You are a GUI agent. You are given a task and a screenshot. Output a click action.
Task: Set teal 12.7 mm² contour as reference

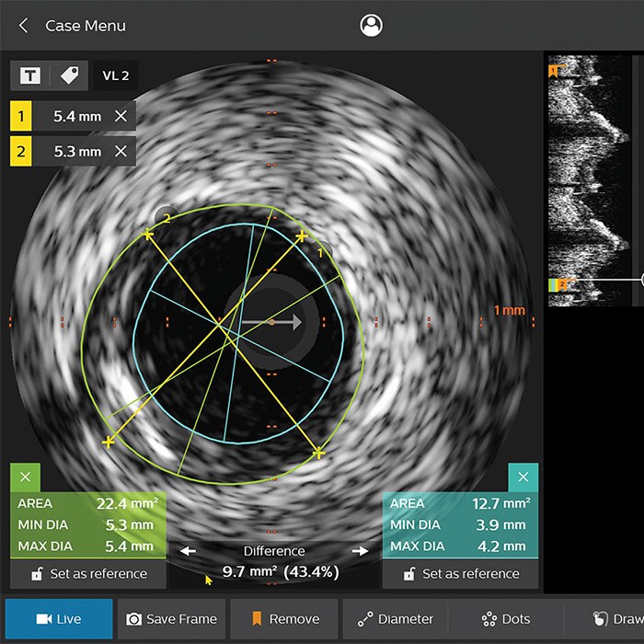tap(460, 574)
